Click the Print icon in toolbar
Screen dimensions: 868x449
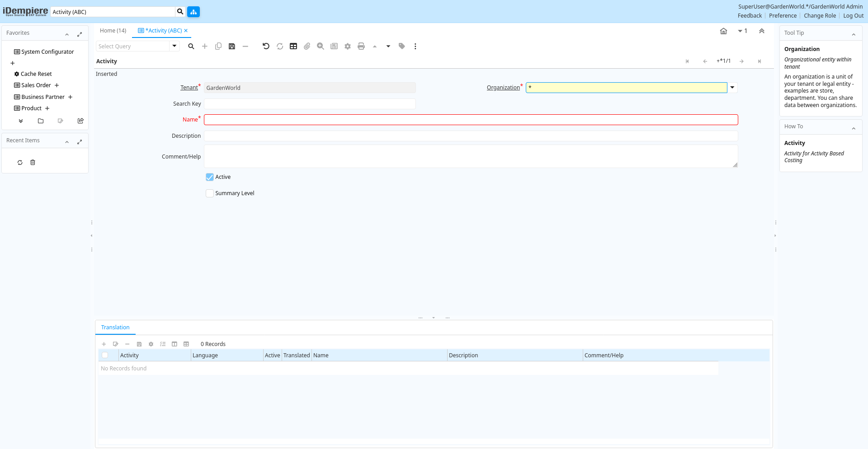pyautogui.click(x=361, y=46)
